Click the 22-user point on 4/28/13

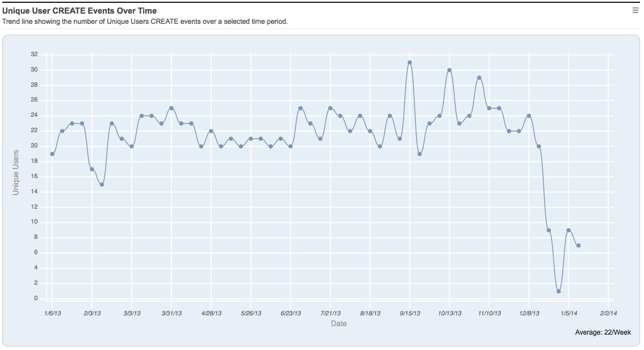(211, 131)
